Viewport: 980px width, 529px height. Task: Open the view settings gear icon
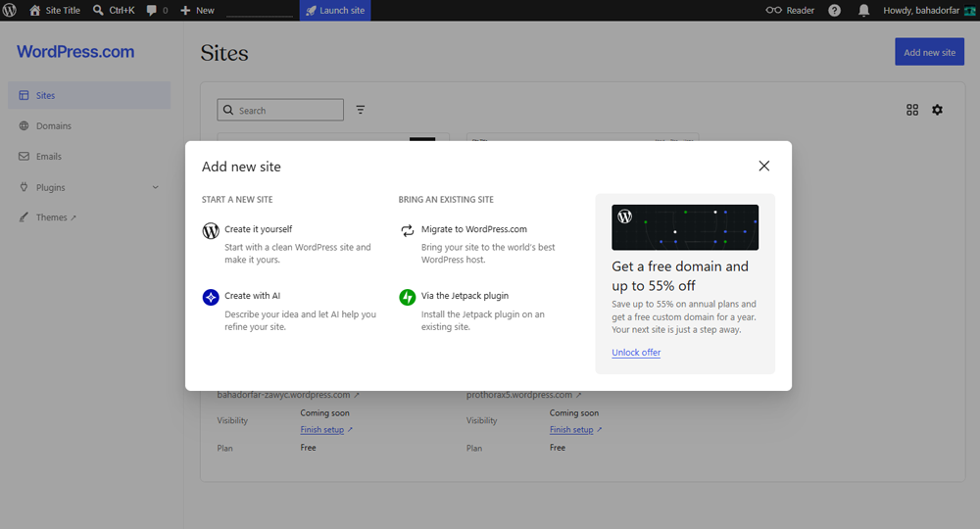[938, 110]
